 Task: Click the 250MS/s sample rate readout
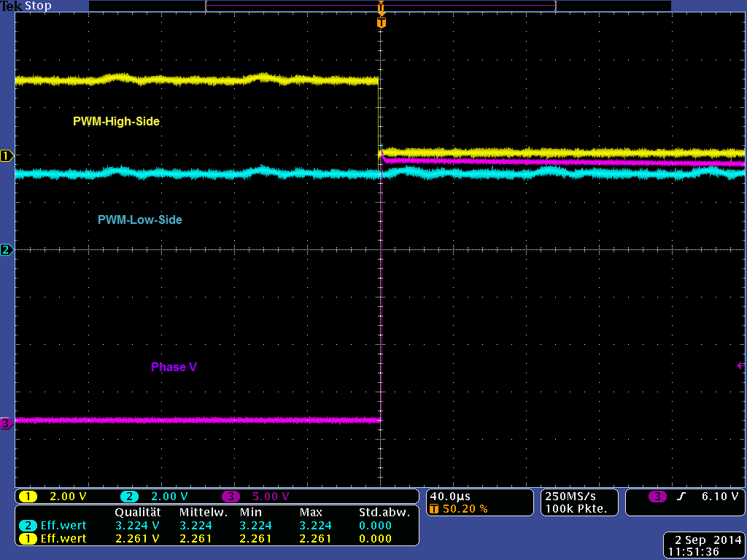click(x=570, y=496)
